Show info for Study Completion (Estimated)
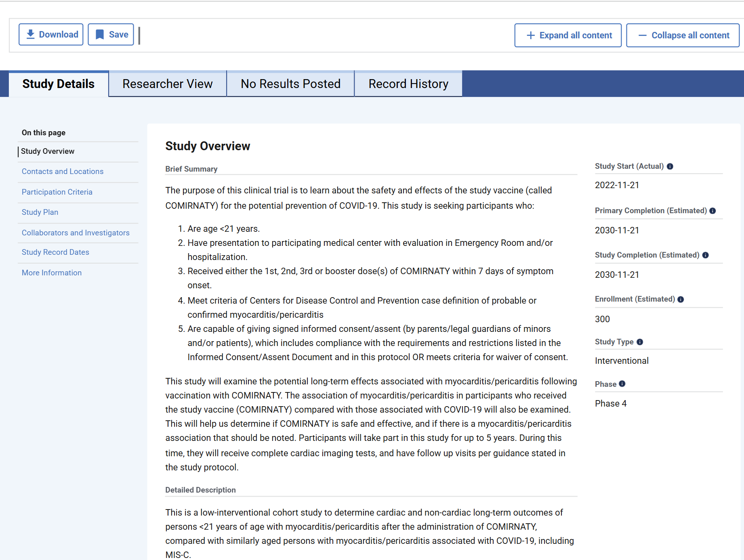The height and width of the screenshot is (560, 744). tap(706, 255)
